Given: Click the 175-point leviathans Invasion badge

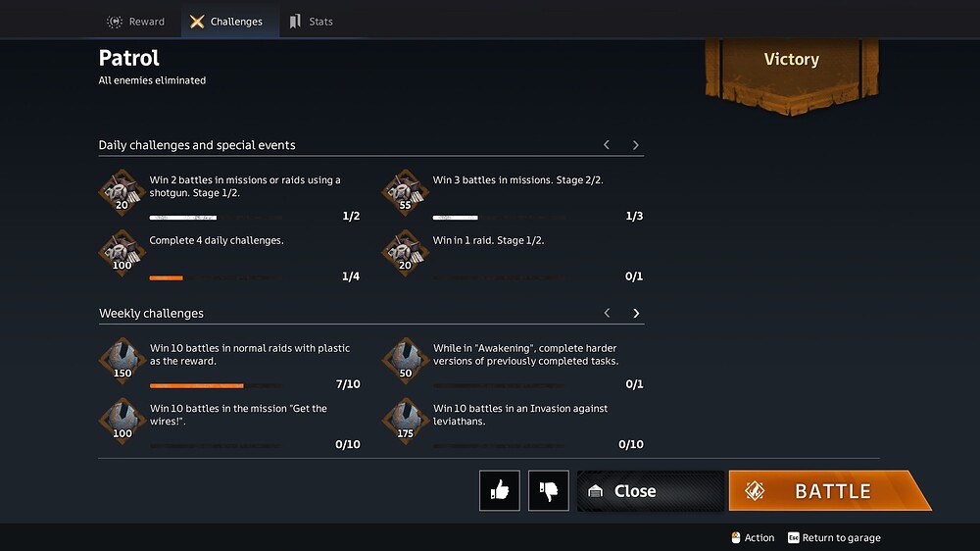Looking at the screenshot, I should click(x=406, y=421).
